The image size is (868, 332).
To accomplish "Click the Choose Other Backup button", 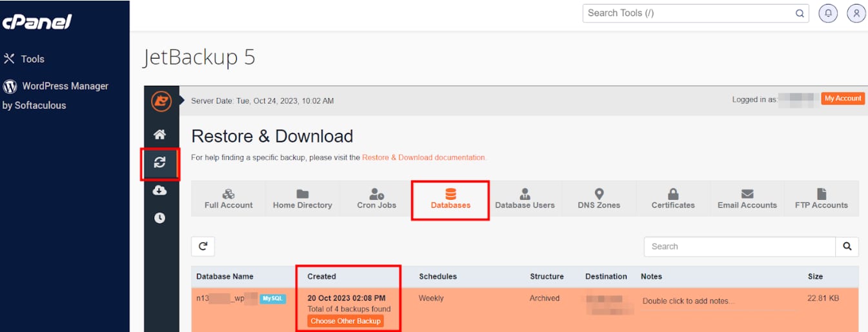I will pyautogui.click(x=345, y=321).
